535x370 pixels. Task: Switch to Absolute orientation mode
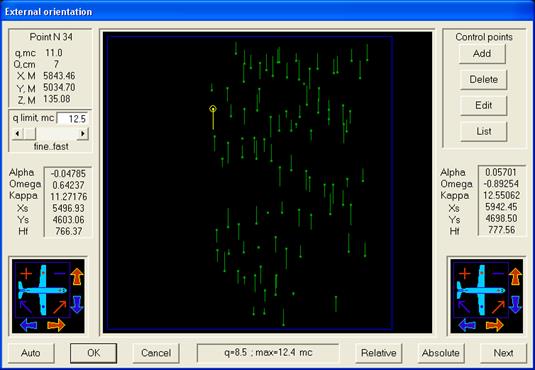coord(440,353)
